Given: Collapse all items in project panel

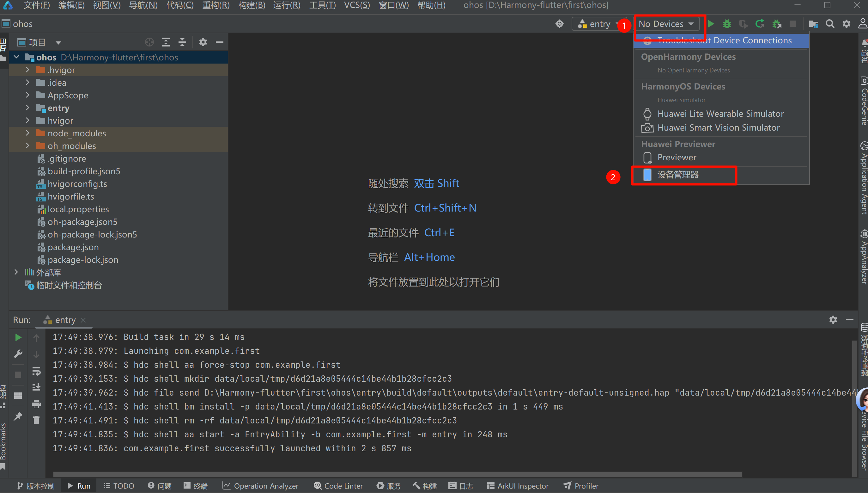Looking at the screenshot, I should [182, 42].
